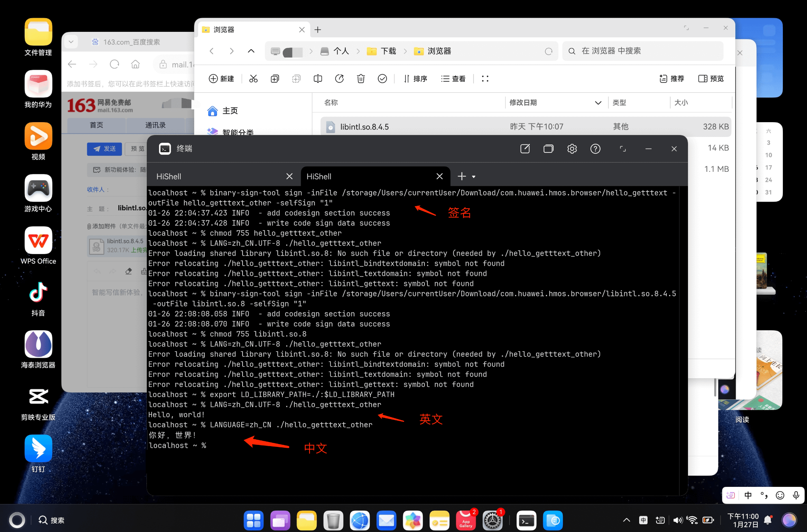Click the share icon in file manager toolbar
807x532 pixels.
[339, 79]
